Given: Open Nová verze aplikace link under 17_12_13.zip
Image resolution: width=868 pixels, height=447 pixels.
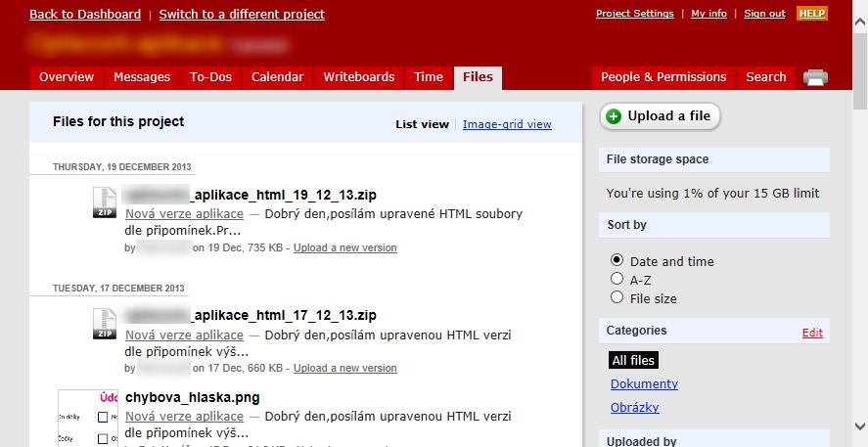Looking at the screenshot, I should [184, 335].
